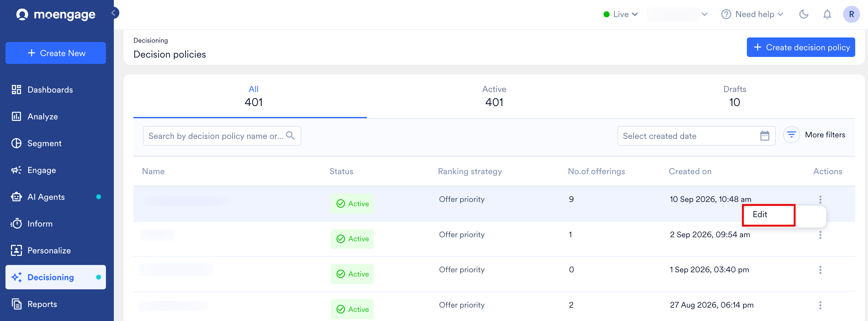This screenshot has width=868, height=321.
Task: Click Active badge in 2 Sep 2026 row
Action: pos(352,239)
